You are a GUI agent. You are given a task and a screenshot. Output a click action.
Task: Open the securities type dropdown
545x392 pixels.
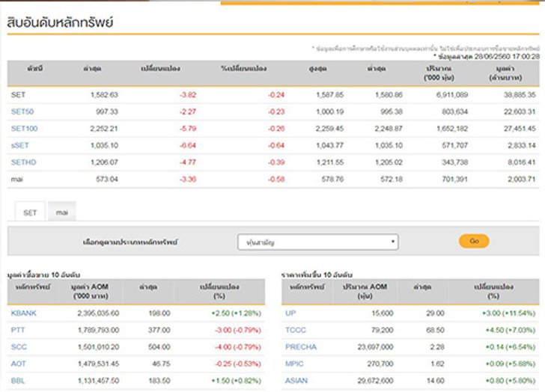tap(317, 242)
